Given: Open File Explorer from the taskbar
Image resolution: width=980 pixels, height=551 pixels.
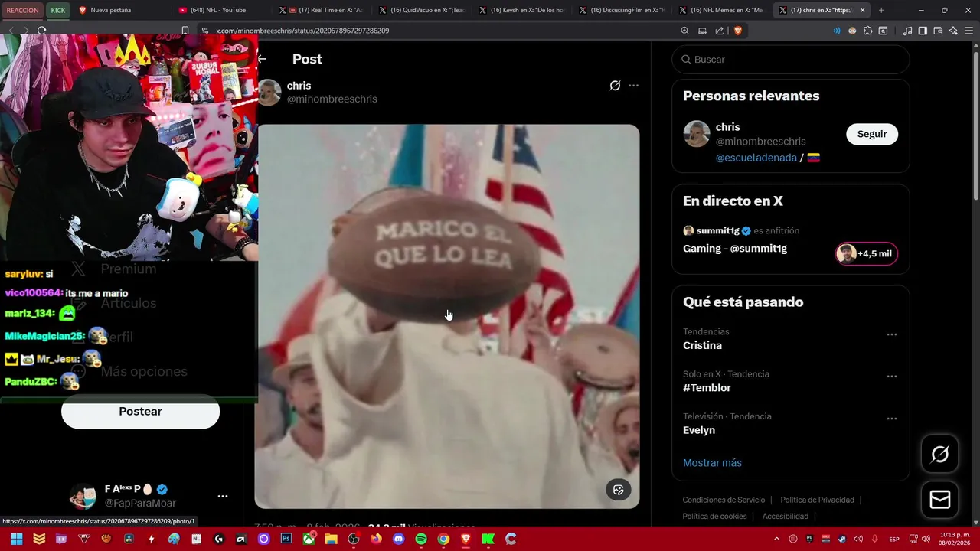Looking at the screenshot, I should click(331, 539).
